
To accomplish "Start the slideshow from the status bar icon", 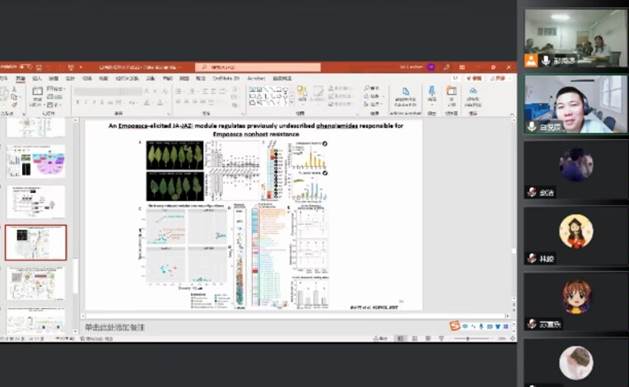I will pos(441,339).
